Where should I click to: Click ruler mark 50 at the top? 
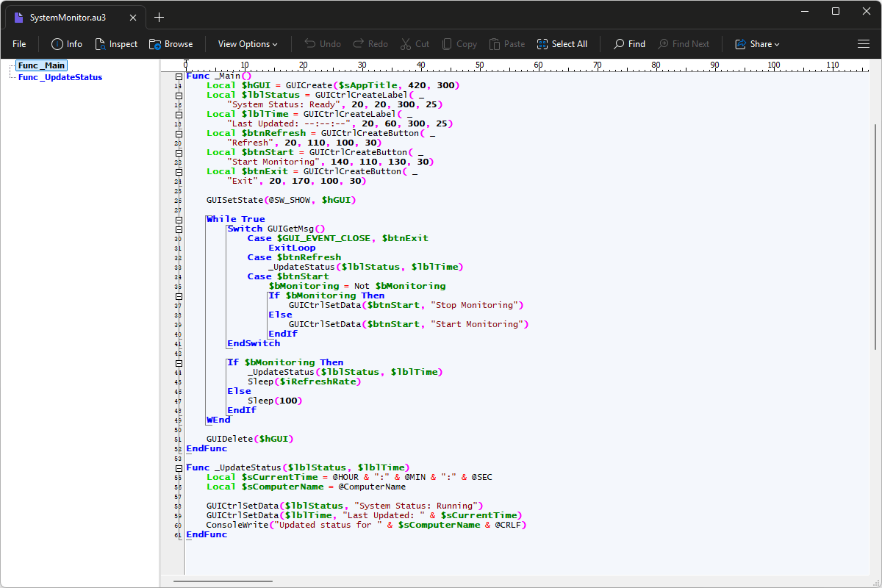[479, 65]
